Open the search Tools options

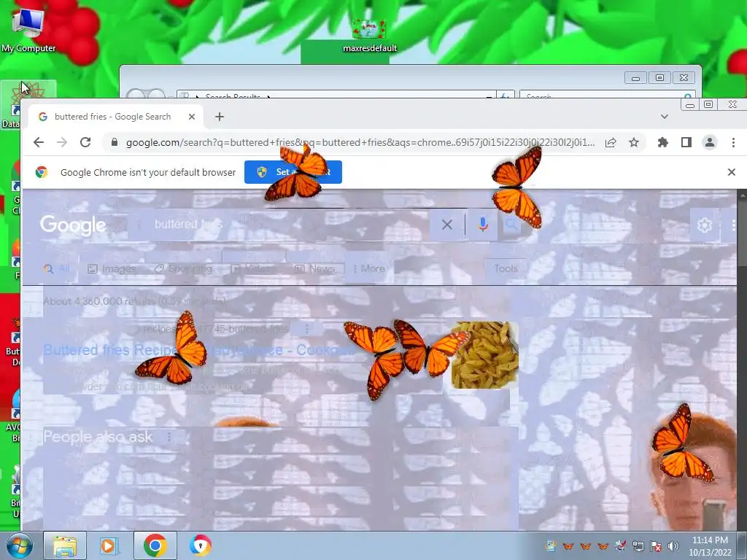(x=506, y=269)
